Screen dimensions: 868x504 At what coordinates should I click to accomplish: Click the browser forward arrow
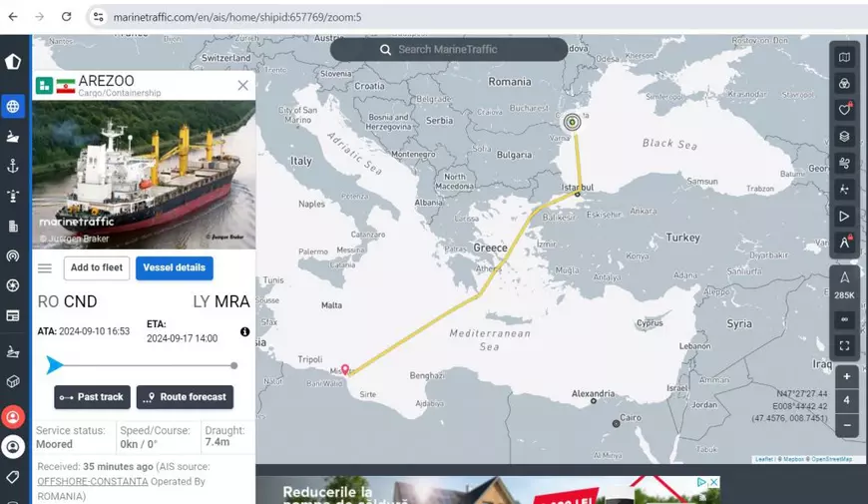39,17
